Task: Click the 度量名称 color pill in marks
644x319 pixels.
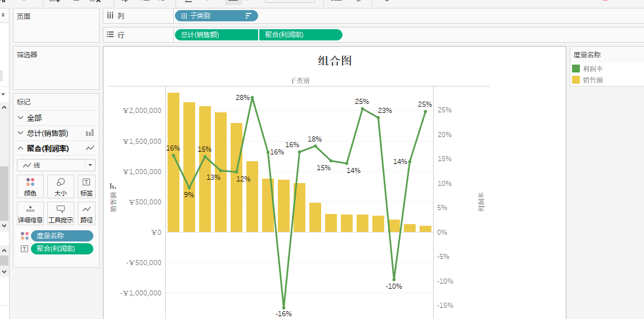Action: click(x=62, y=236)
